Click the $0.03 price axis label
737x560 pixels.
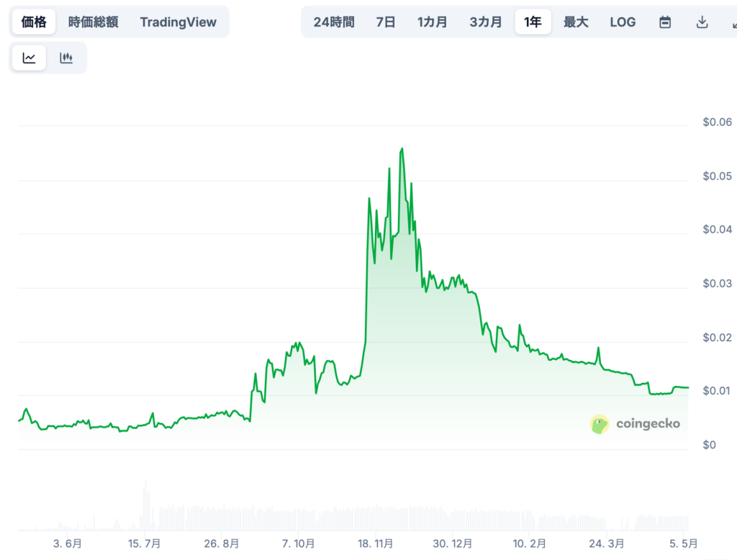pyautogui.click(x=718, y=284)
